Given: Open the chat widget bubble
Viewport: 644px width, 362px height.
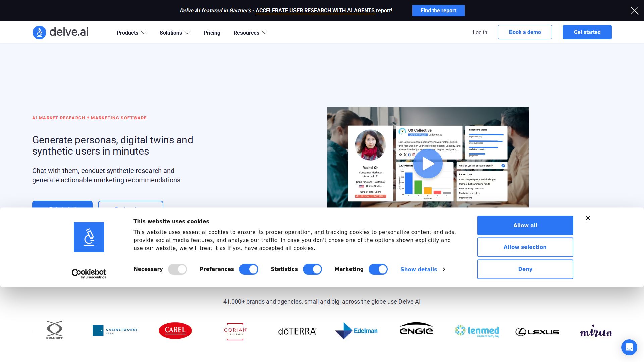Looking at the screenshot, I should [x=629, y=347].
